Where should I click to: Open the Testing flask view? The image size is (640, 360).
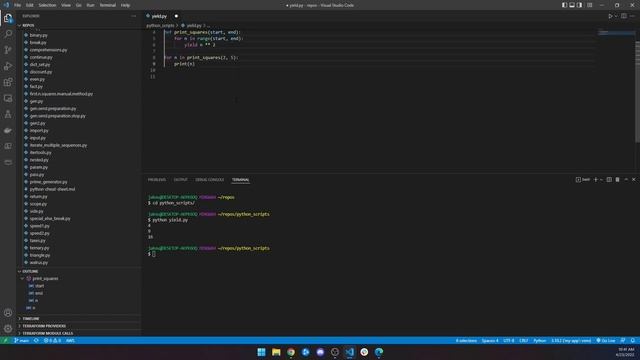click(x=8, y=114)
